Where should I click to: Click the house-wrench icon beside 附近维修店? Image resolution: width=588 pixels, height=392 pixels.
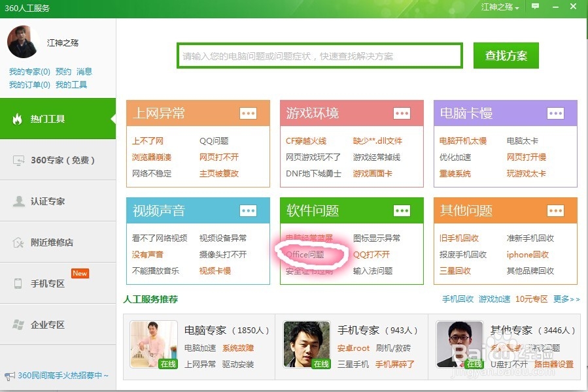coord(18,242)
